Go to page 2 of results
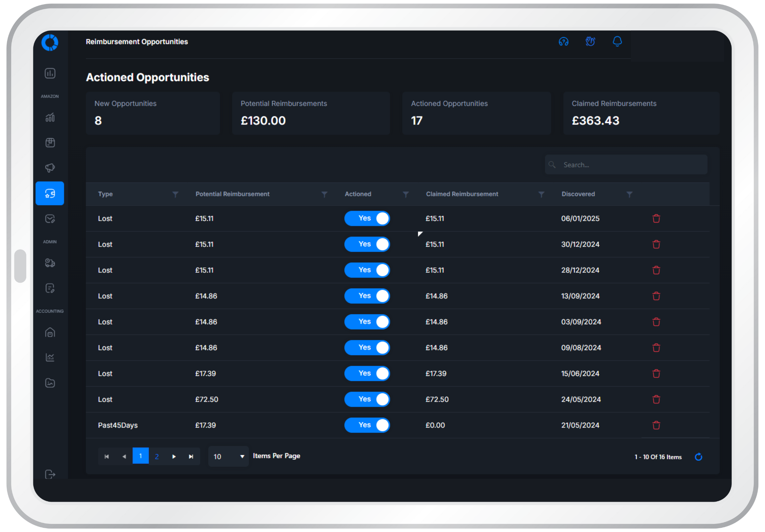Image resolution: width=765 pixels, height=532 pixels. point(157,456)
